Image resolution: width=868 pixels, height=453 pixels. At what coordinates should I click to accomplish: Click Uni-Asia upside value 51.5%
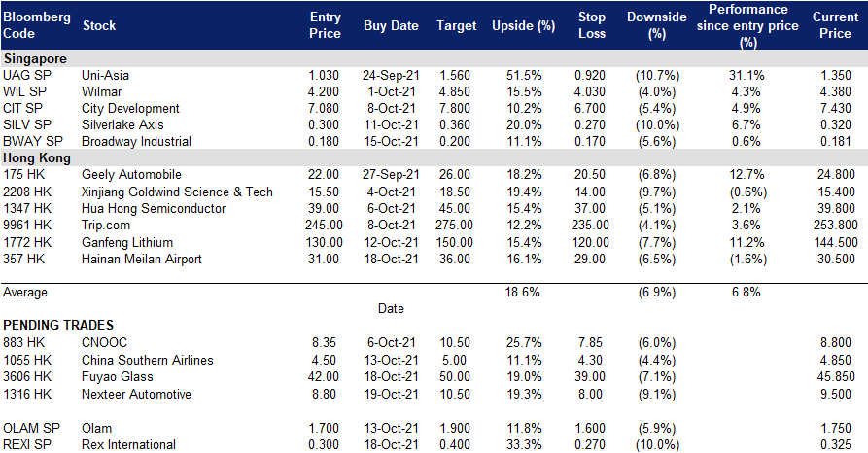coord(524,75)
